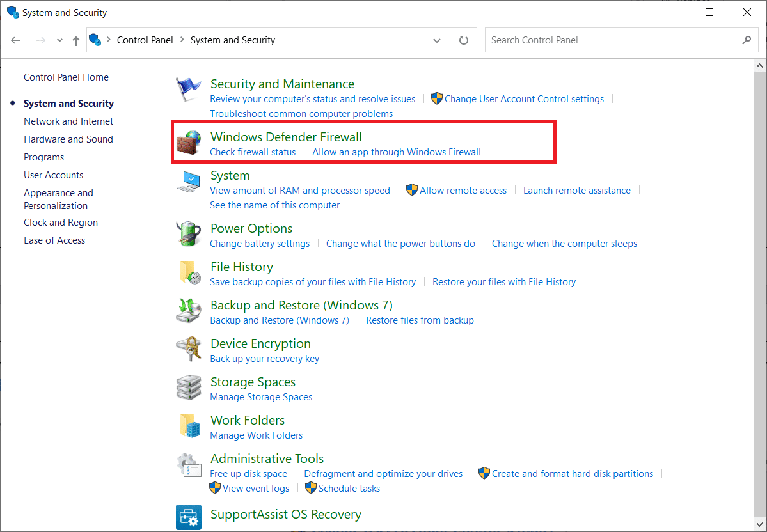Open Check firewall status

click(x=252, y=152)
